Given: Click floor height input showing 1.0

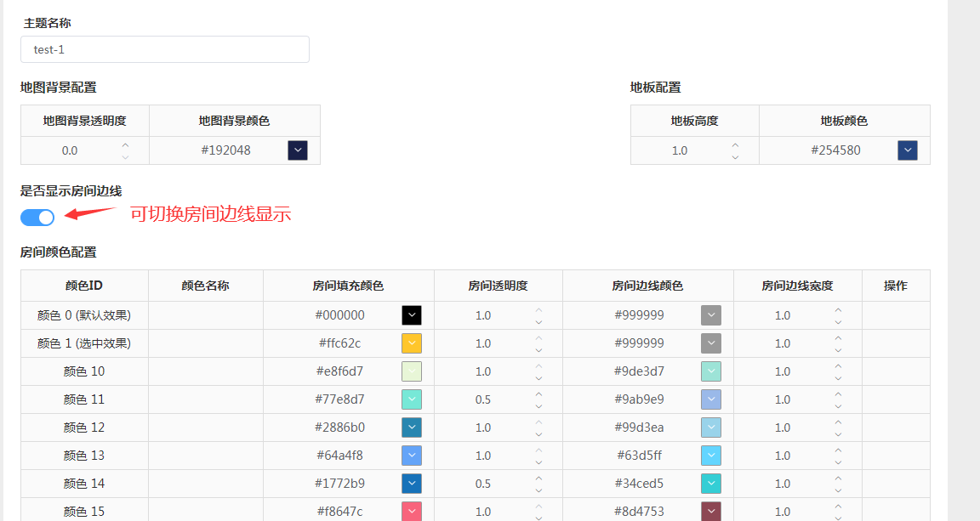Looking at the screenshot, I should [681, 150].
